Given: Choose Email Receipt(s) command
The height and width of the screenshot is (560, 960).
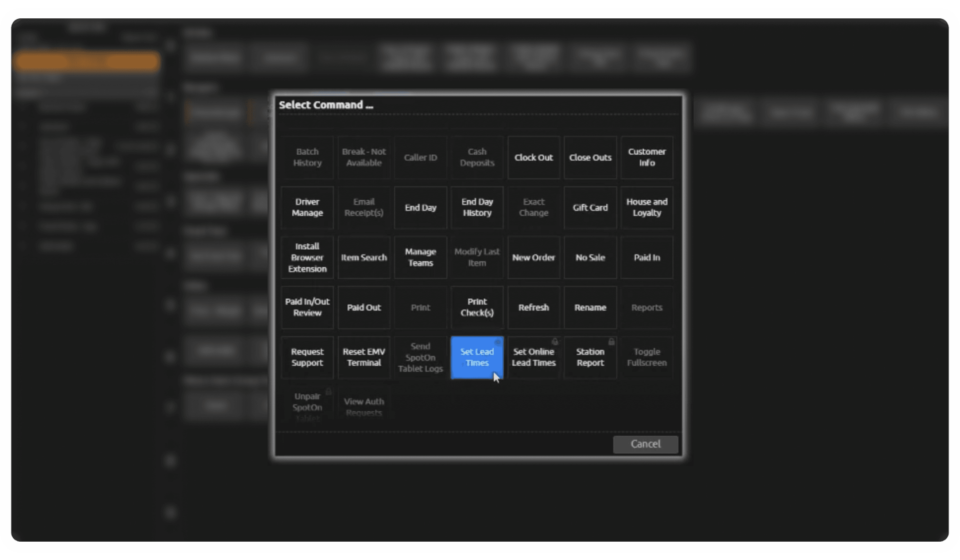Looking at the screenshot, I should (x=364, y=207).
